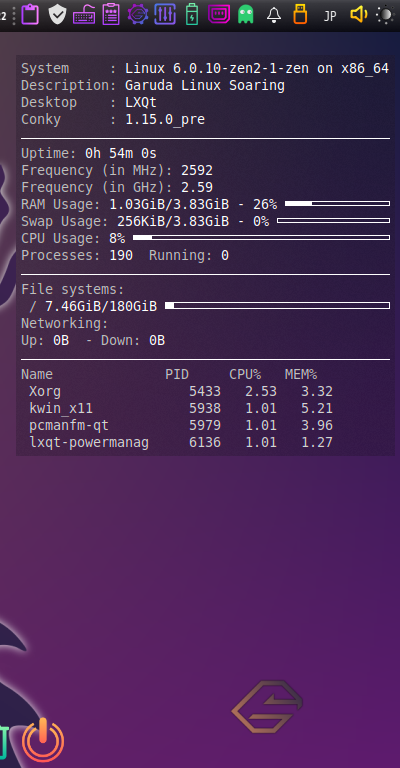Click the 'Running: 0' text
Screen dimensions: 400x768
189,255
